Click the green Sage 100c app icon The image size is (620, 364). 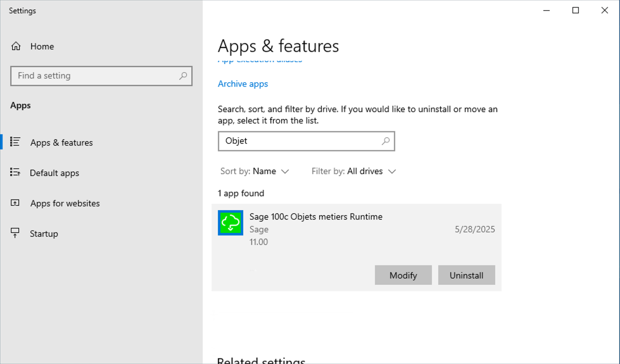[x=231, y=223]
